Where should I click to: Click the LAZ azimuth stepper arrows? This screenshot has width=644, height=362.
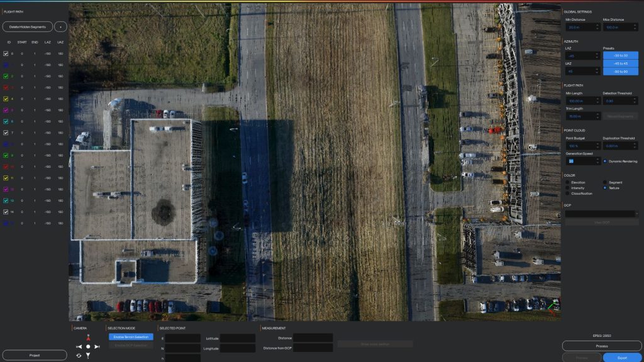pyautogui.click(x=596, y=55)
